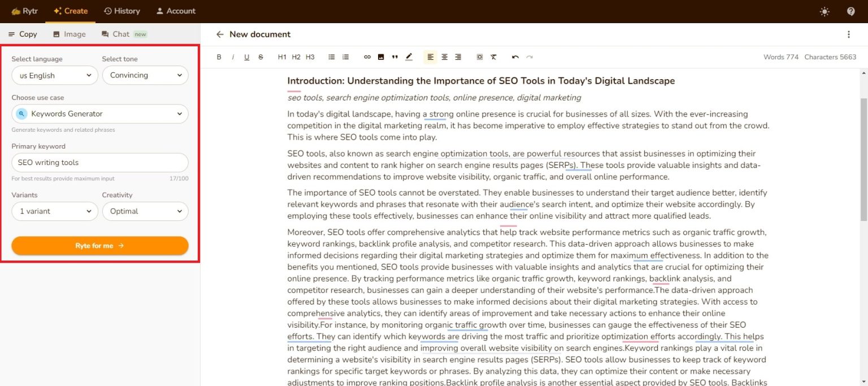
Task: Insert a hyperlink from the toolbar
Action: pyautogui.click(x=367, y=57)
